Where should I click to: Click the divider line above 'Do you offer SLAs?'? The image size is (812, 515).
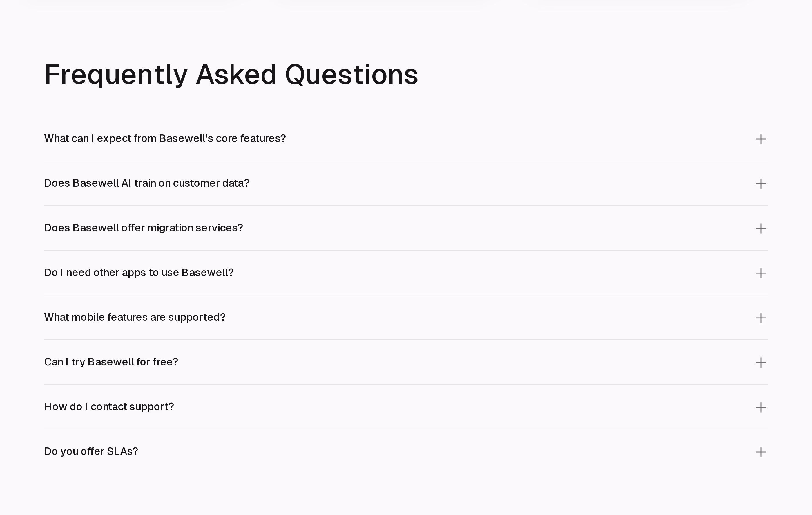pyautogui.click(x=406, y=429)
